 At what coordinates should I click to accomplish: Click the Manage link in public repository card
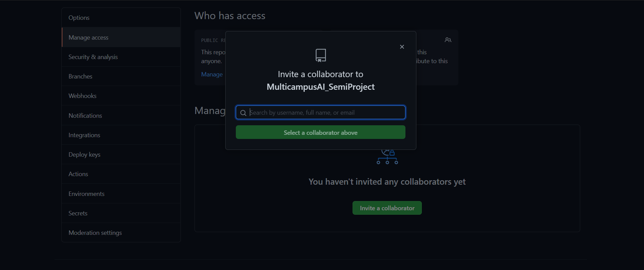(212, 74)
